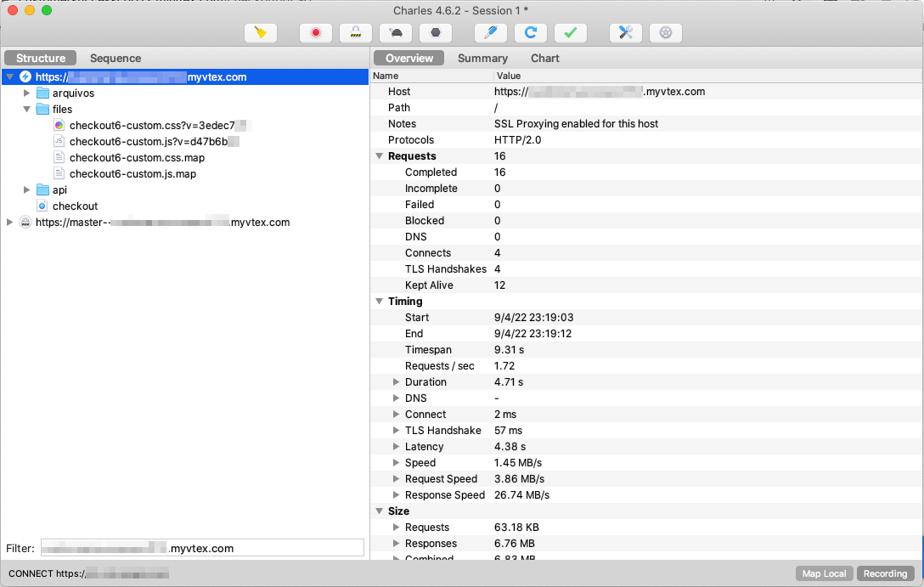924x587 pixels.
Task: Clear the session with the broom icon
Action: [261, 32]
